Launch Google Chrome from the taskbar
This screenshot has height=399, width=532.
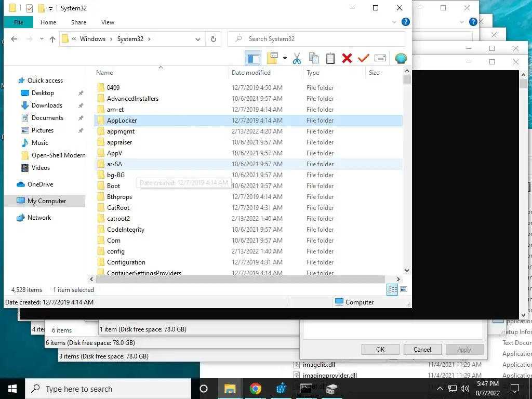pos(255,389)
